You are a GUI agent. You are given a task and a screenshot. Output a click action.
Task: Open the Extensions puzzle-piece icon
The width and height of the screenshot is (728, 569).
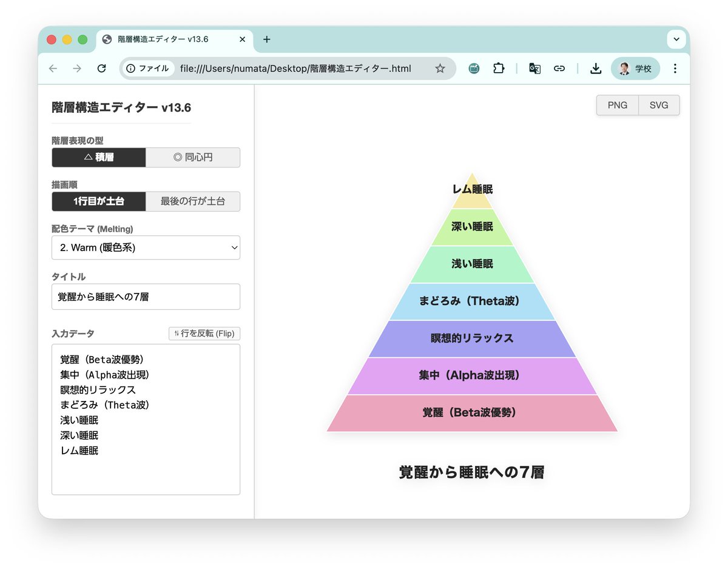[499, 69]
